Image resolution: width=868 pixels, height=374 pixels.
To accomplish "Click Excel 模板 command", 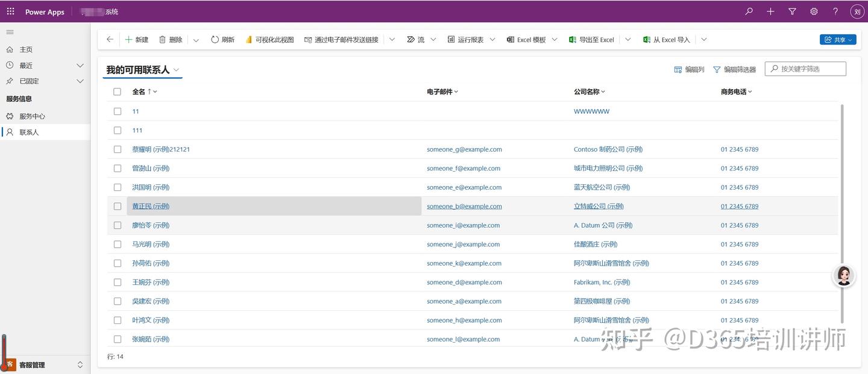I will pos(526,40).
